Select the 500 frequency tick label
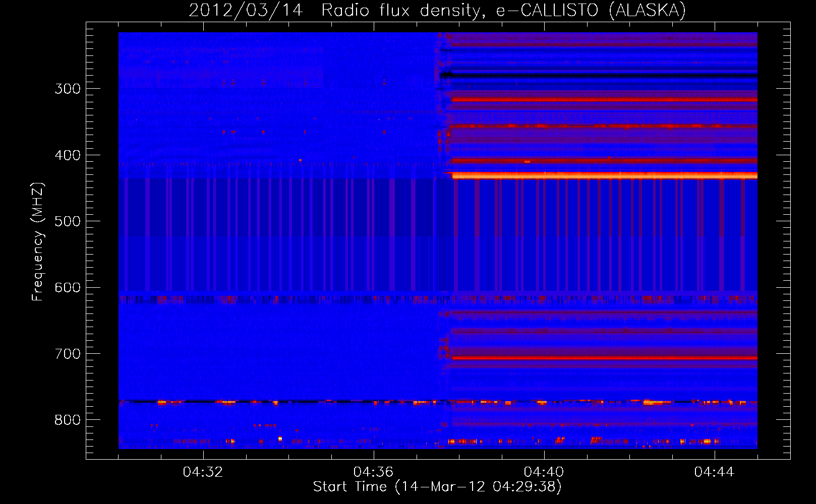The height and width of the screenshot is (504, 816). [68, 221]
